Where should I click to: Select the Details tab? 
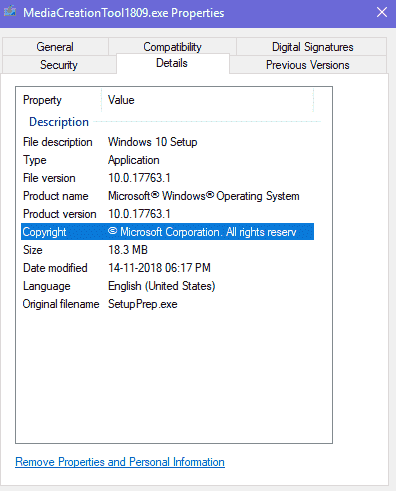[x=172, y=63]
